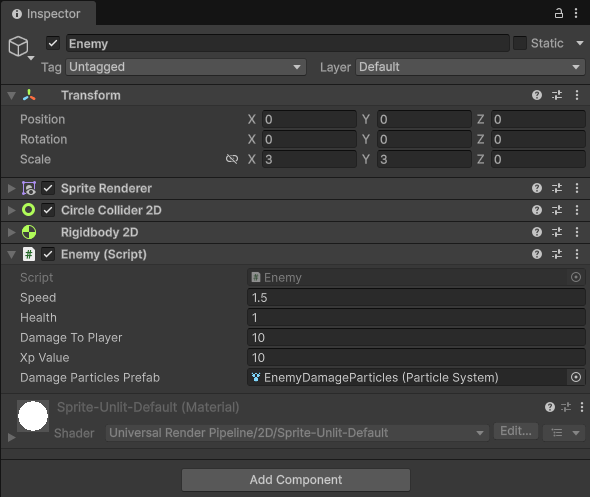590x497 pixels.
Task: Click the Circle Collider 2D component icon
Action: [29, 210]
